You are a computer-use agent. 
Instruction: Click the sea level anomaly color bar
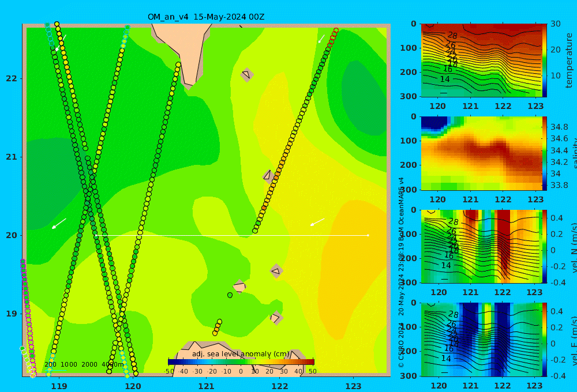point(241,362)
